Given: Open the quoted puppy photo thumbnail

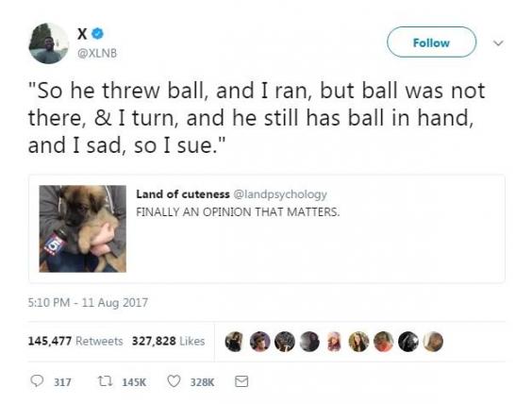Looking at the screenshot, I should click(83, 228).
